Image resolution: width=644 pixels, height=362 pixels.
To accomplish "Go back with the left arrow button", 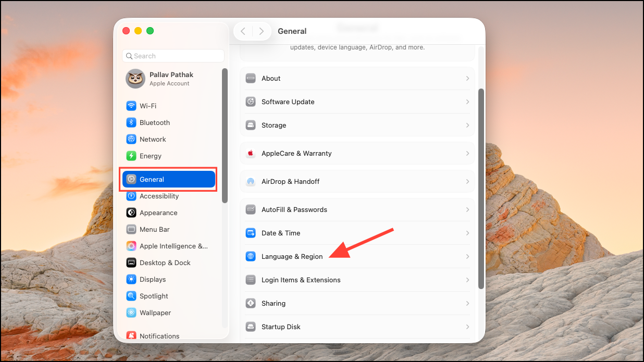I will click(x=243, y=31).
